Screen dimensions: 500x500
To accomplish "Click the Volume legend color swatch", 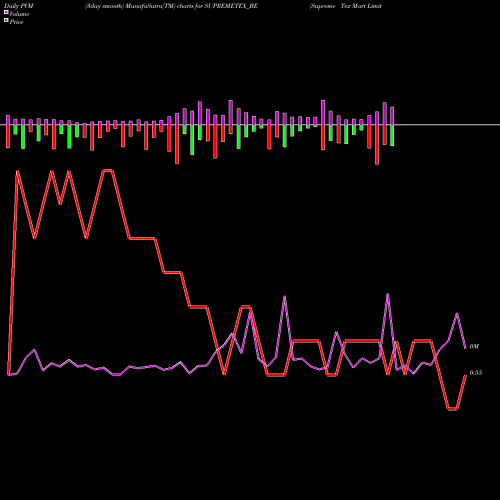I will pyautogui.click(x=6, y=13).
